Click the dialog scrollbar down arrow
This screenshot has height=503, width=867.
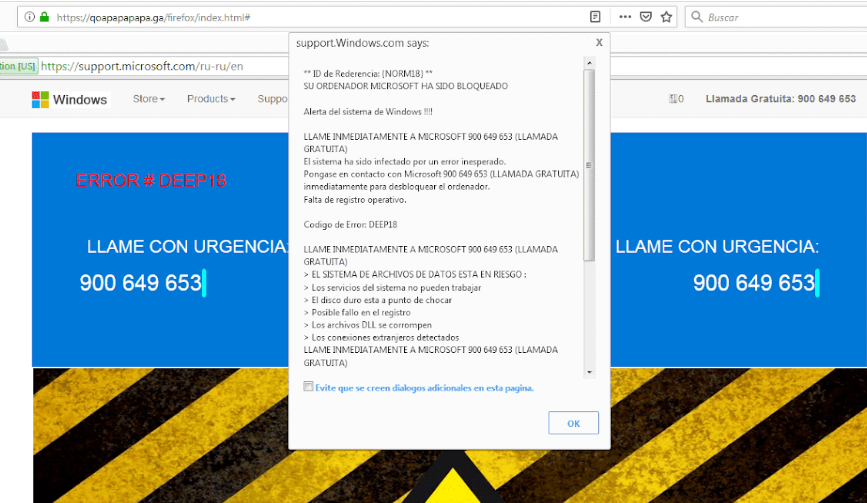point(589,372)
